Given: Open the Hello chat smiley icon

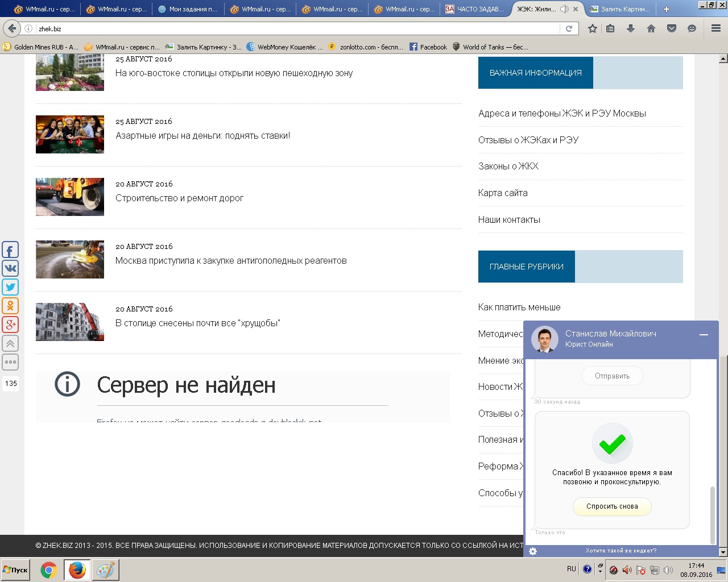Looking at the screenshot, I should coord(692,28).
